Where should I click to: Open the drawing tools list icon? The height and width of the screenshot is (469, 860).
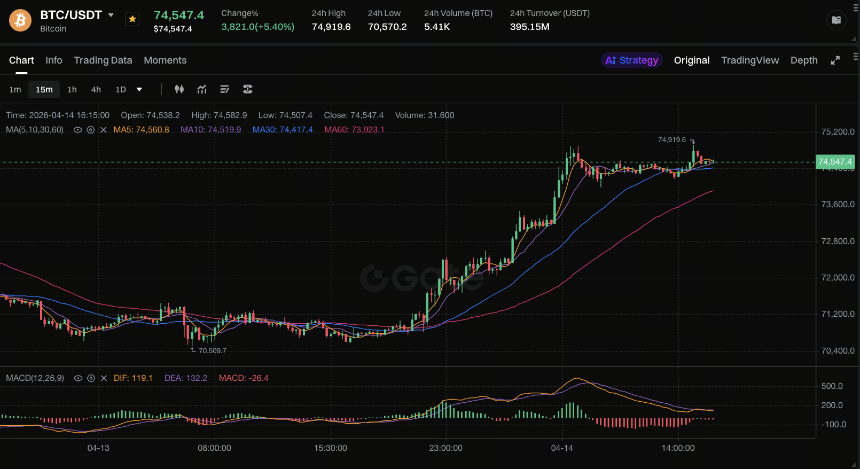224,89
